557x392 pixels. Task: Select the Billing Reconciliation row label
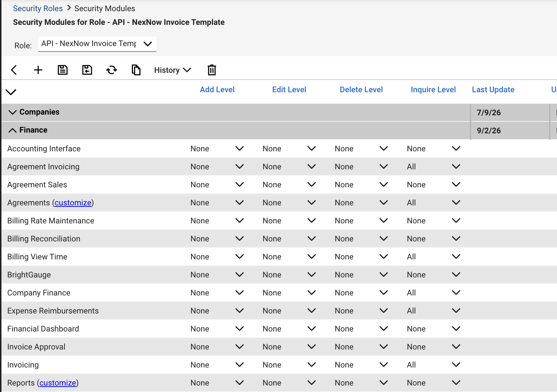(44, 239)
